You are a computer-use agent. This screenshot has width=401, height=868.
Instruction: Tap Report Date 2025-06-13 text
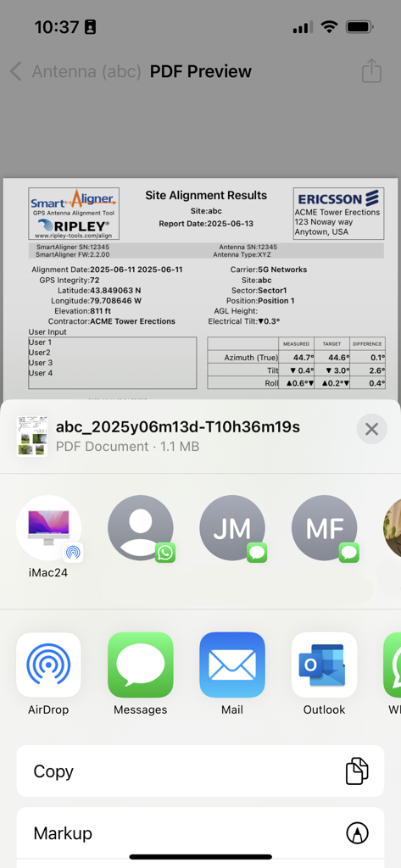point(206,224)
